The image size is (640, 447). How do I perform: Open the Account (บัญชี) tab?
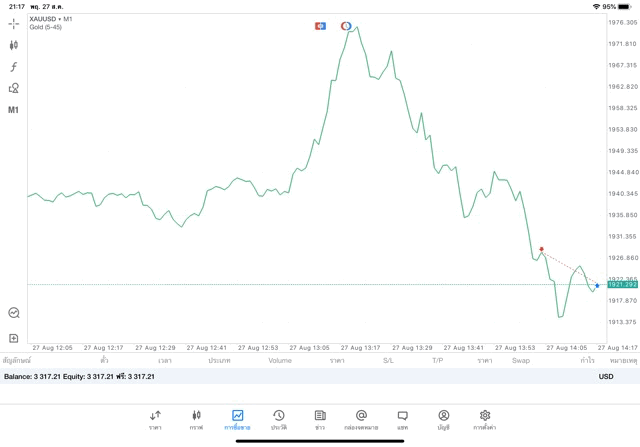(x=443, y=419)
